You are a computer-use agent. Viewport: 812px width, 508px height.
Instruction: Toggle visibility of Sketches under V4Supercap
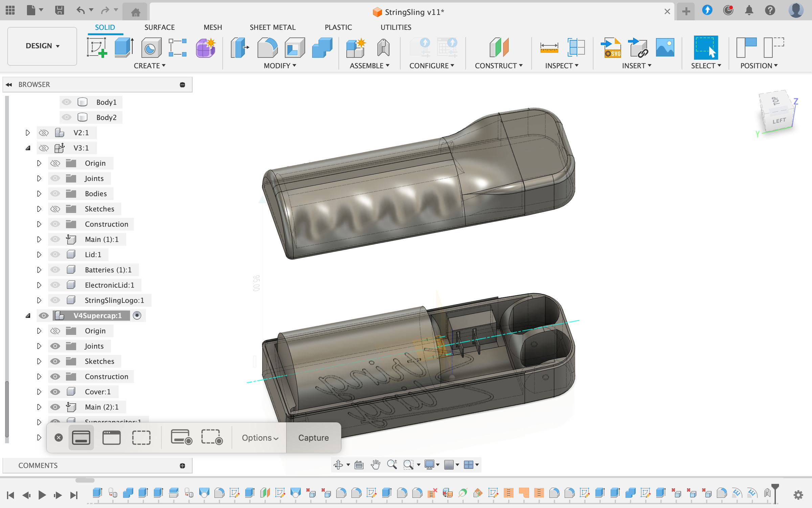(55, 361)
